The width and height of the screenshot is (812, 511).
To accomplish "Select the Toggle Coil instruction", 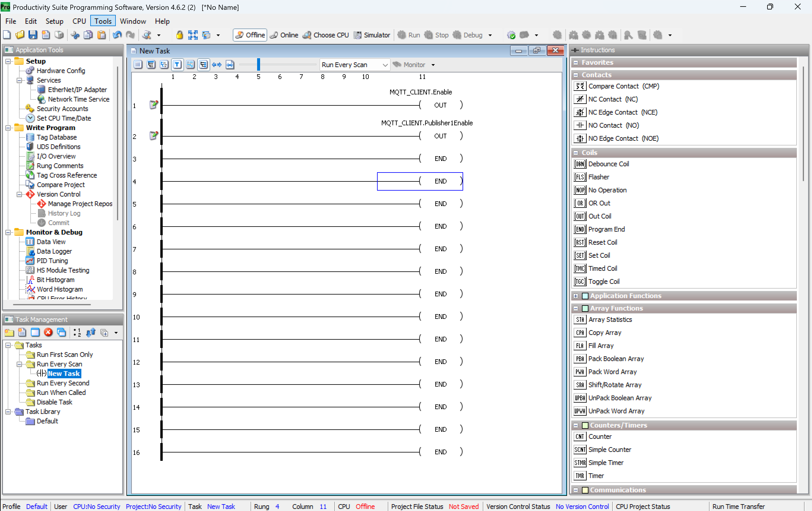I will click(x=596, y=282).
